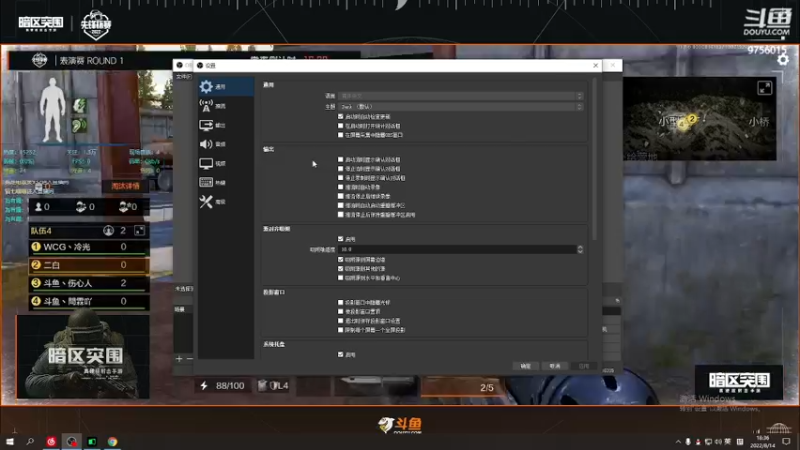Open the taskbar clock and date
The image size is (800, 450).
[763, 442]
